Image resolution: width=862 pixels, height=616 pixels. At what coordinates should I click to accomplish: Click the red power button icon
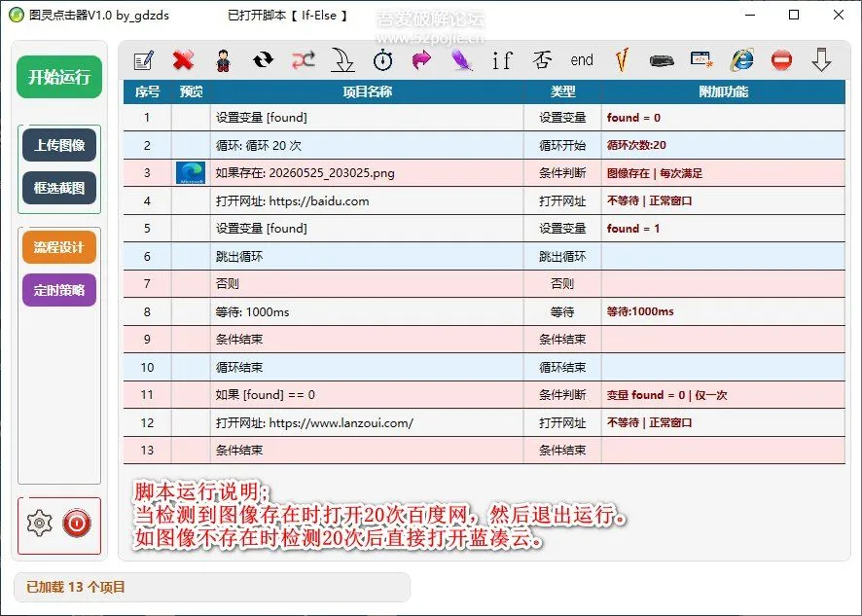pos(77,523)
